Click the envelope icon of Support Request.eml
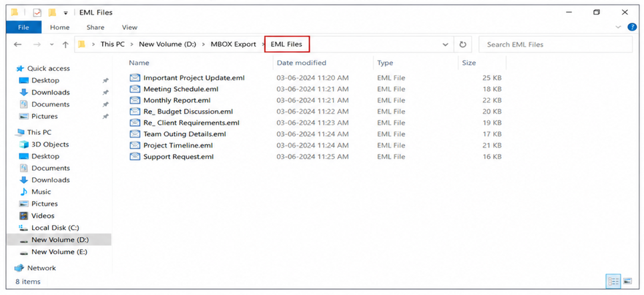 point(135,157)
